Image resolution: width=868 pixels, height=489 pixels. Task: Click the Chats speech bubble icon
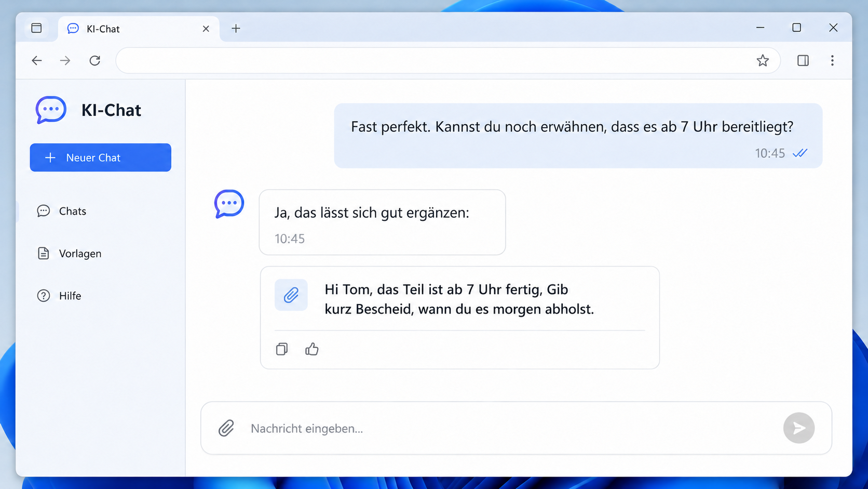pos(44,211)
